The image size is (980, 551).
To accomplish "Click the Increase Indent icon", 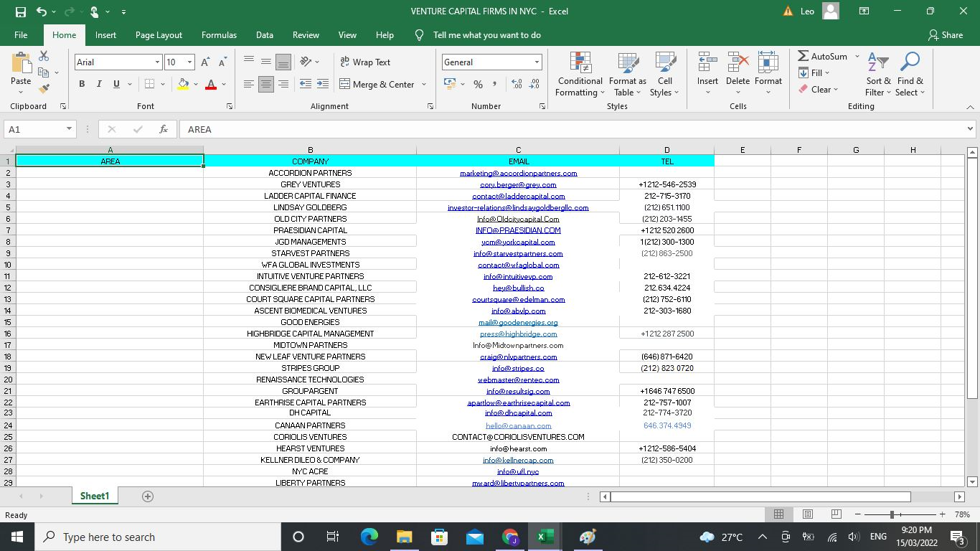I will 323,84.
